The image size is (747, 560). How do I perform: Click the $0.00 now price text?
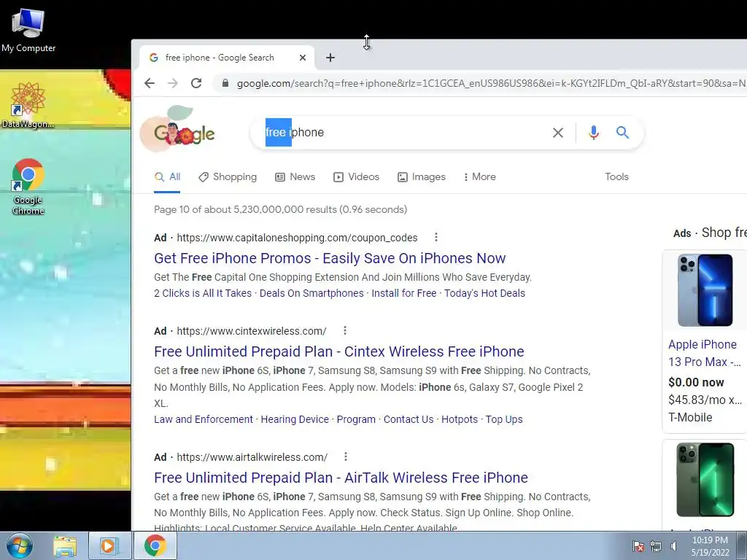(696, 382)
